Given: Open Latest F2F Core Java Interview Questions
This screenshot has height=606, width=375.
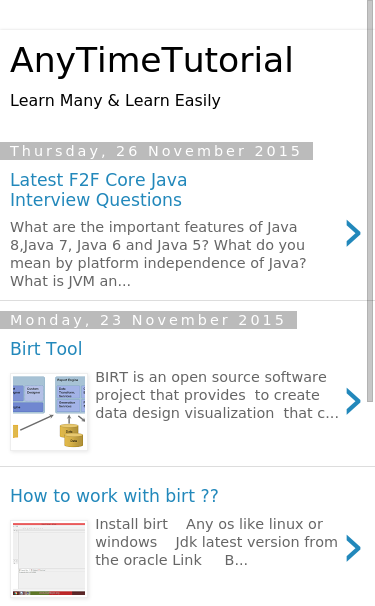Looking at the screenshot, I should (99, 190).
